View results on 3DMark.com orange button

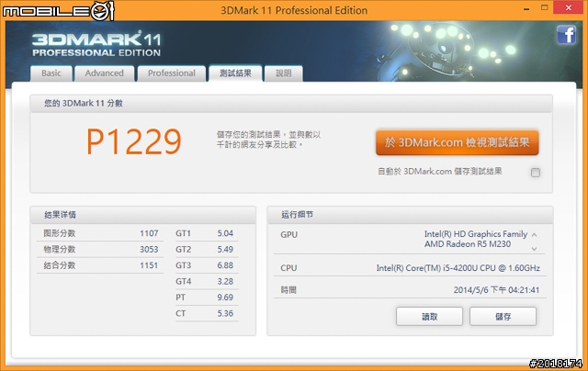pos(458,142)
